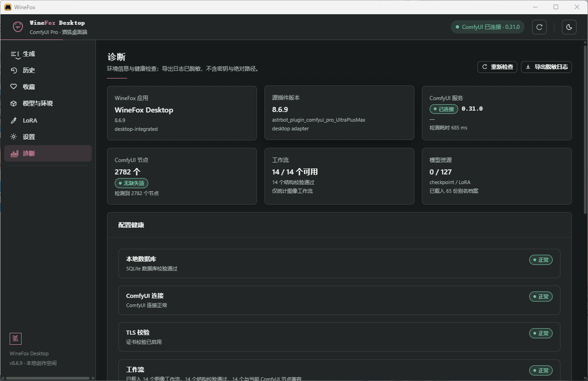Click the 检测耗时 685 ms text
This screenshot has height=381, width=588.
coord(448,128)
